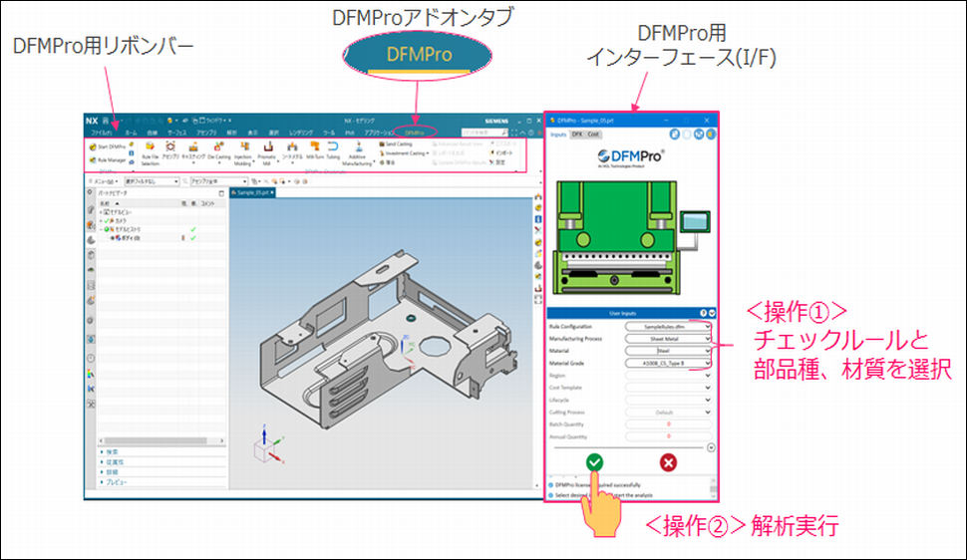The image size is (967, 560).
Task: Click third round icon in DFMPro panel header
Action: pos(699,134)
